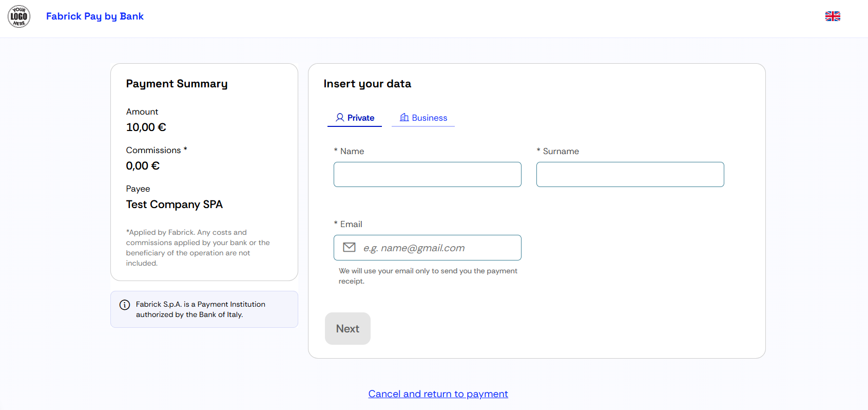The image size is (868, 410).
Task: Select the 10,00 € amount value
Action: [146, 127]
